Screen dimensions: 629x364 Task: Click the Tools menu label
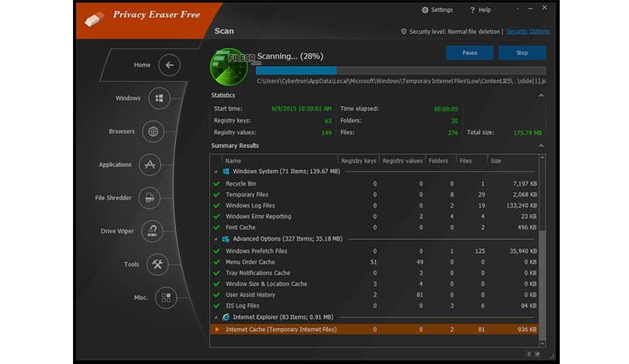(132, 265)
